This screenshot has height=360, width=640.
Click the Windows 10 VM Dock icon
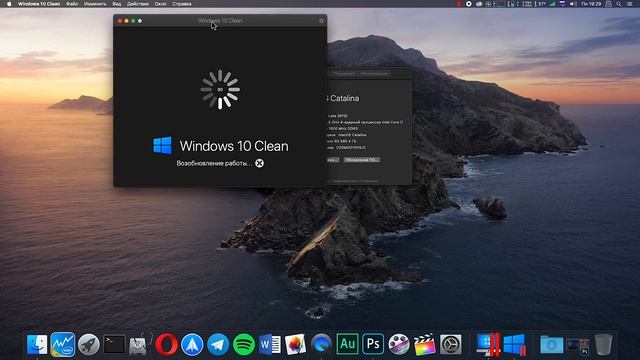click(514, 344)
